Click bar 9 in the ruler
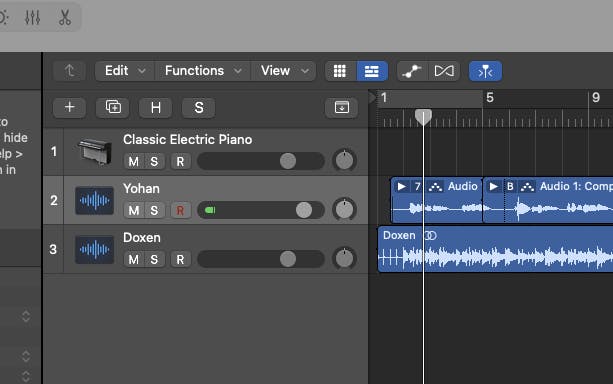This screenshot has width=613, height=384. click(596, 98)
